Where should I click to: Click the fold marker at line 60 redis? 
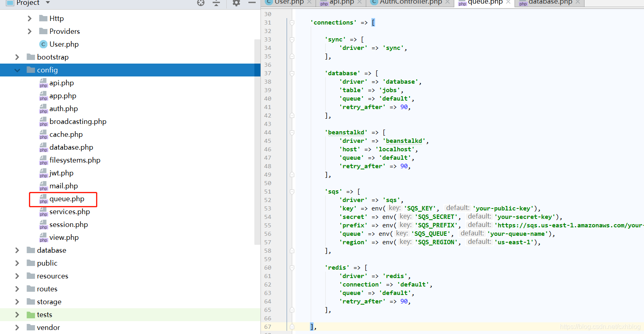coord(292,268)
